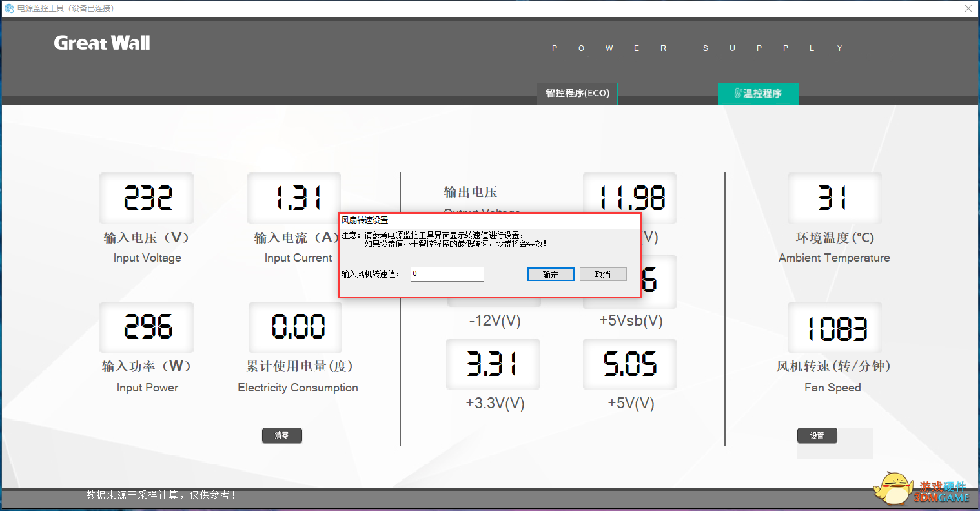
Task: Open fan speed 设置 button
Action: point(817,435)
